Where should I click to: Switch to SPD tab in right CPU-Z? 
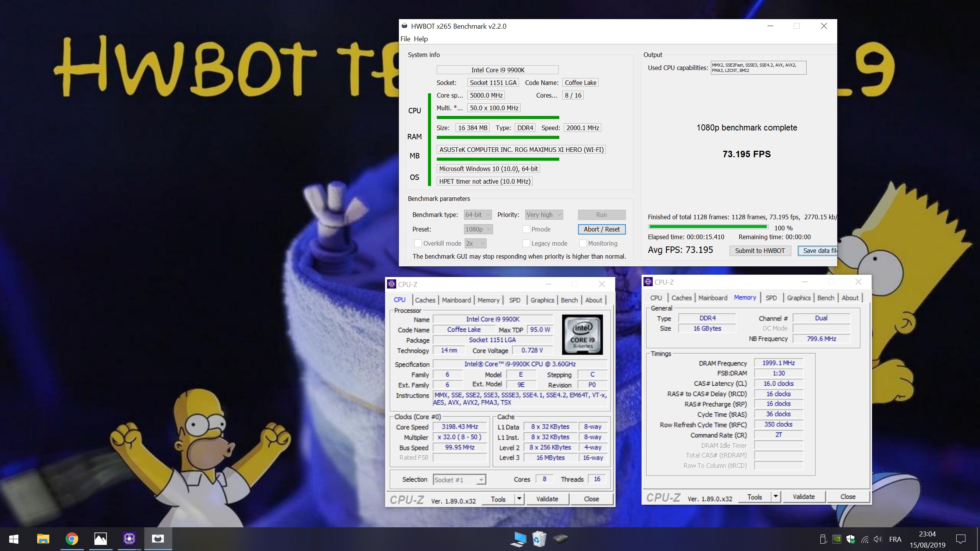[771, 298]
